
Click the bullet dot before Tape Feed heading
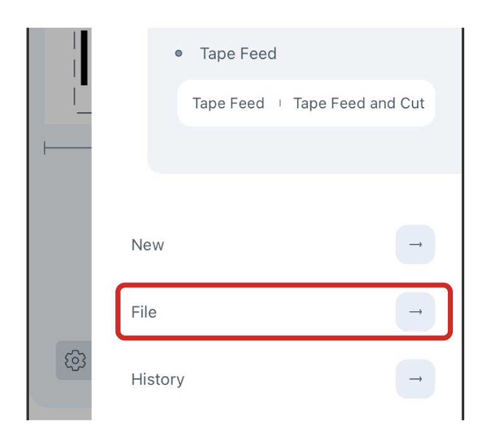(179, 54)
